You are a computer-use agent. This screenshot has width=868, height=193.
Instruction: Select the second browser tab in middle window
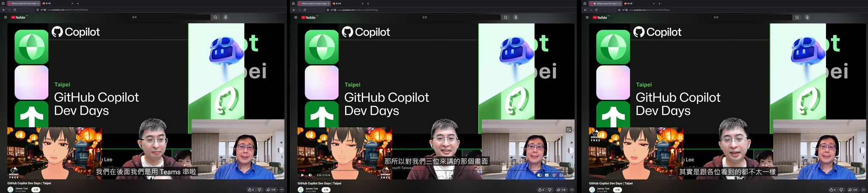(x=347, y=3)
